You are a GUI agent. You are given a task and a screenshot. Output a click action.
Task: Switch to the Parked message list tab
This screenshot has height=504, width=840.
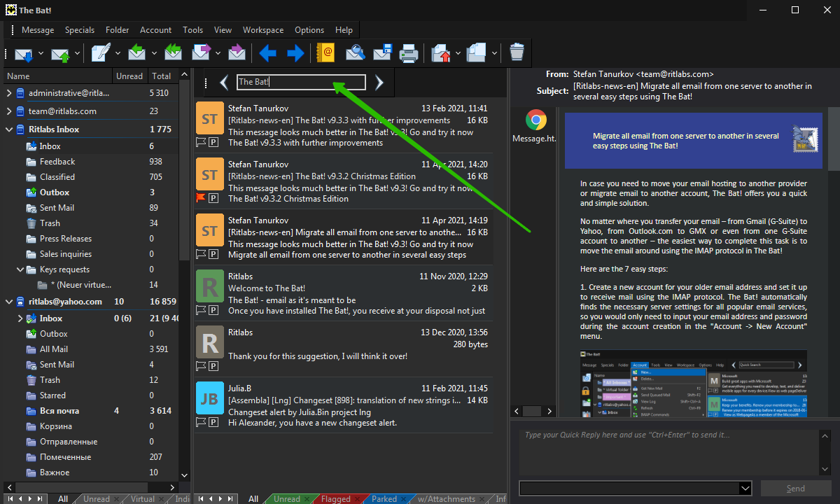384,499
